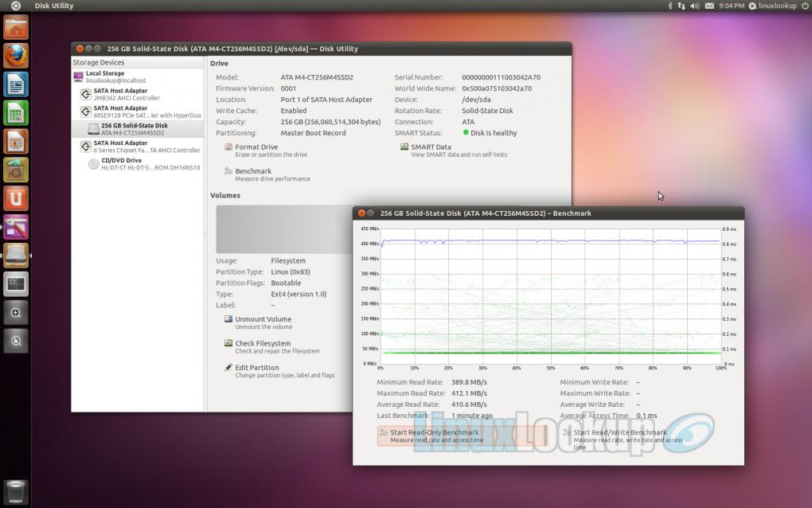Open the power session menu icon
The height and width of the screenshot is (508, 812).
805,6
